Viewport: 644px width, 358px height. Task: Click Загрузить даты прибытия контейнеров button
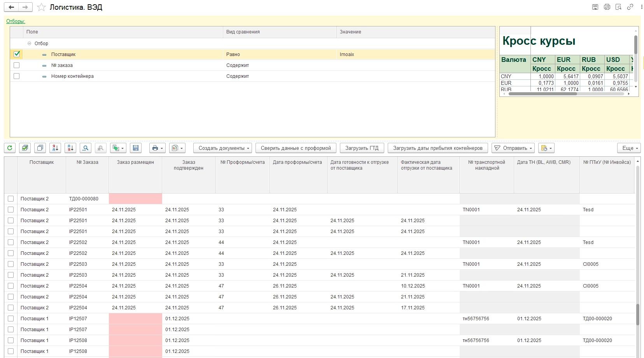click(438, 148)
